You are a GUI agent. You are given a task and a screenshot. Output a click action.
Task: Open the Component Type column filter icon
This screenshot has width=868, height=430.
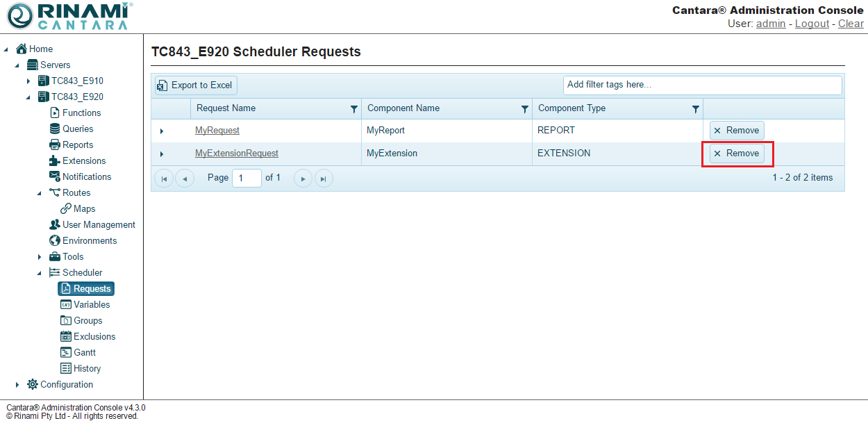[696, 109]
